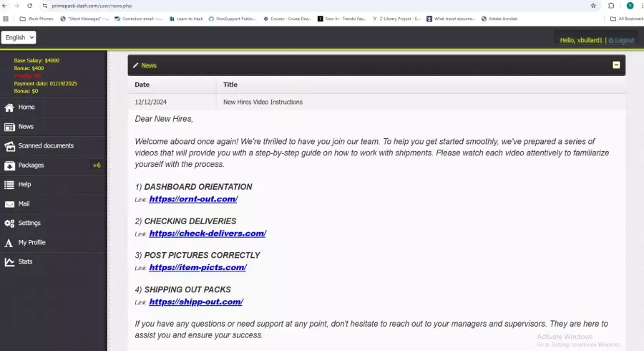Click the site info icon in the address bar

45,6
